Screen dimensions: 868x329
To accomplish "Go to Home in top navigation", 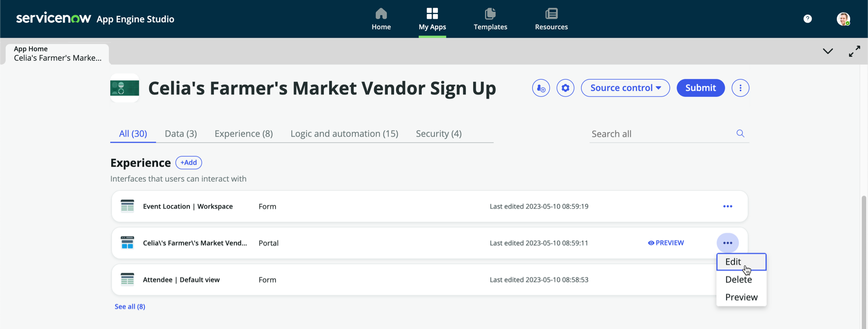I will click(381, 19).
